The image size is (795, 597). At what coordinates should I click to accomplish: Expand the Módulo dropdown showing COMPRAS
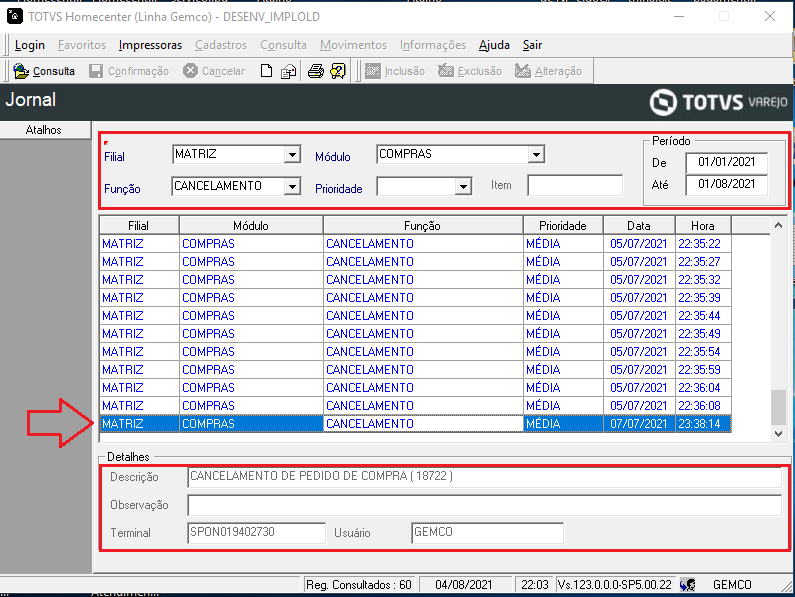click(x=536, y=154)
